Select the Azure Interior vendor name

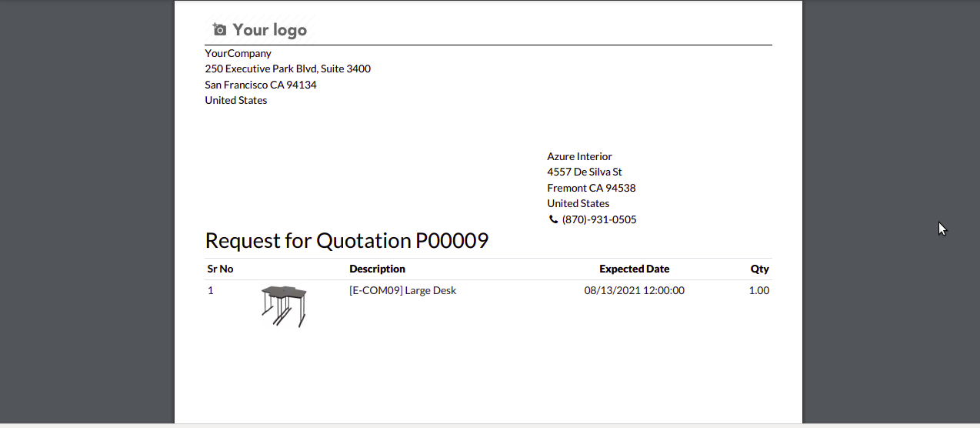pyautogui.click(x=579, y=156)
